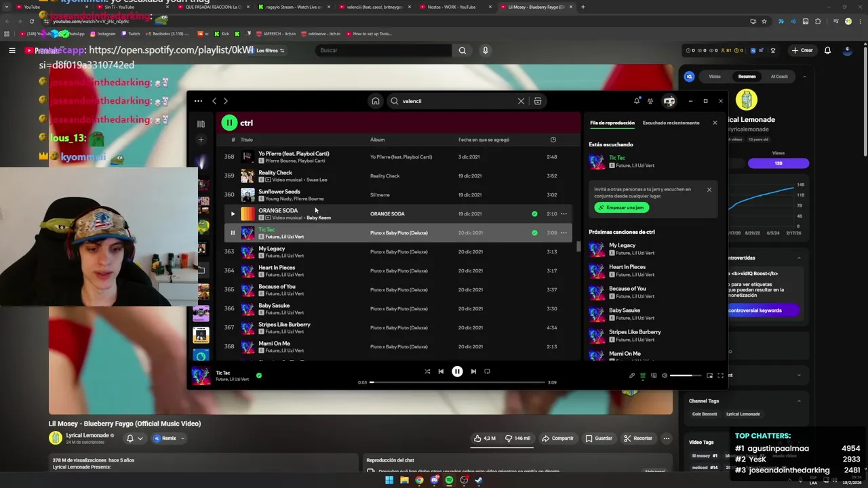Click YouTube Crear button

tap(802, 50)
